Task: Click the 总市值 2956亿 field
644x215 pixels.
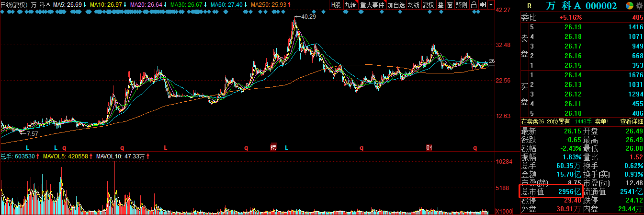Action: tap(551, 192)
